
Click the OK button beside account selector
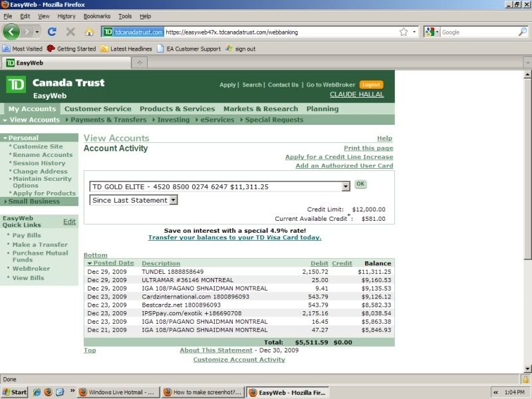[x=360, y=184]
